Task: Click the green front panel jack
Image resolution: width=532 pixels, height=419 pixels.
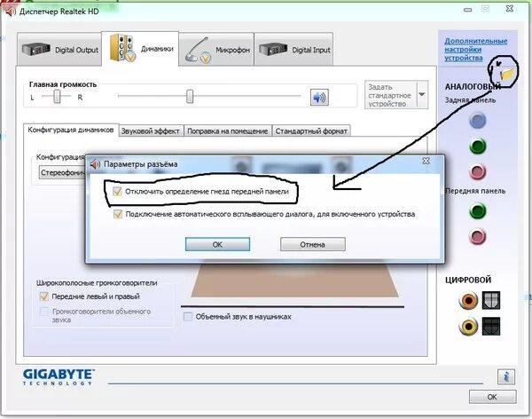Action: pyautogui.click(x=477, y=210)
